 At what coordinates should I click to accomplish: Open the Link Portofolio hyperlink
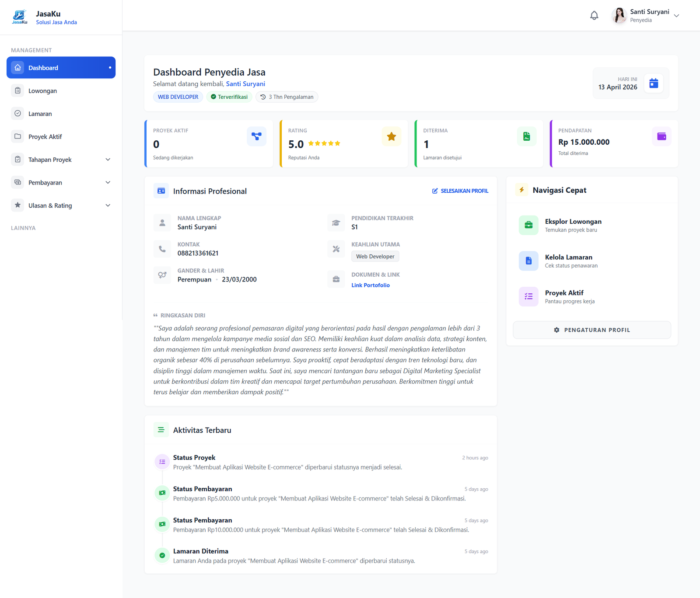(371, 285)
